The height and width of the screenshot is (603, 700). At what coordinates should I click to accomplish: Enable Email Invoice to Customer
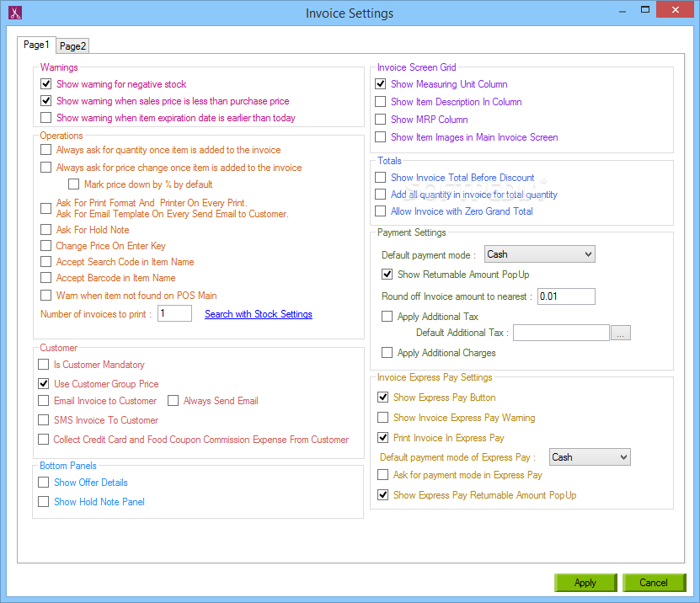[44, 401]
